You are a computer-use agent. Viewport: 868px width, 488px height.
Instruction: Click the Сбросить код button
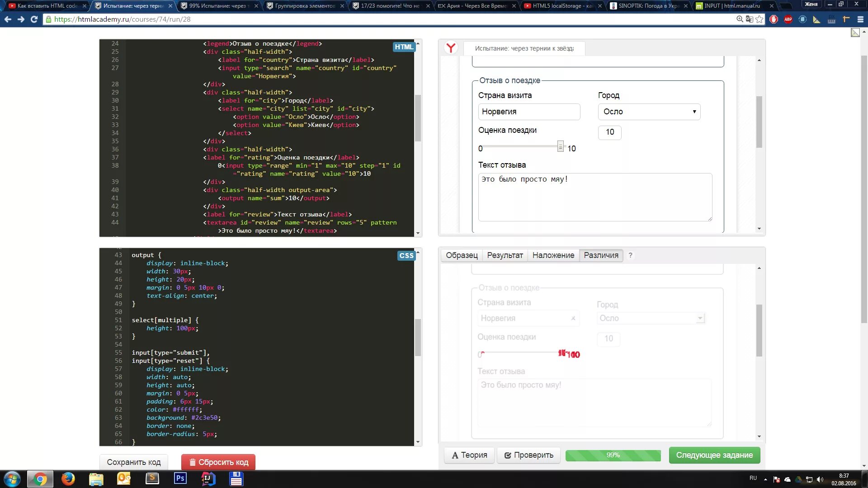click(218, 462)
